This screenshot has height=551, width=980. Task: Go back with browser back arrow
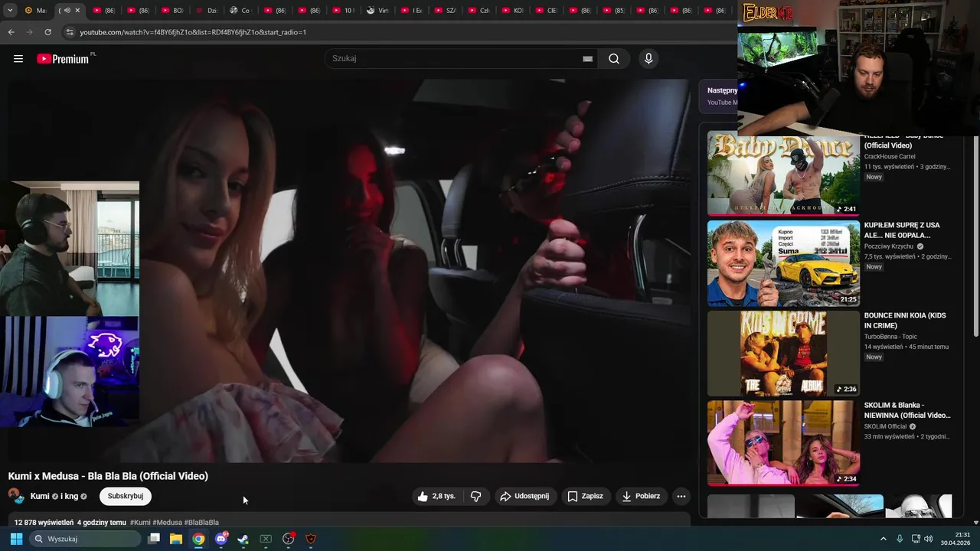pos(11,32)
